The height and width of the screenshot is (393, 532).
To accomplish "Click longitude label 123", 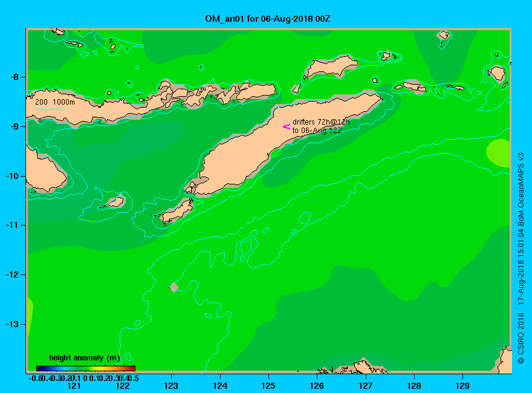I will pyautogui.click(x=171, y=386).
